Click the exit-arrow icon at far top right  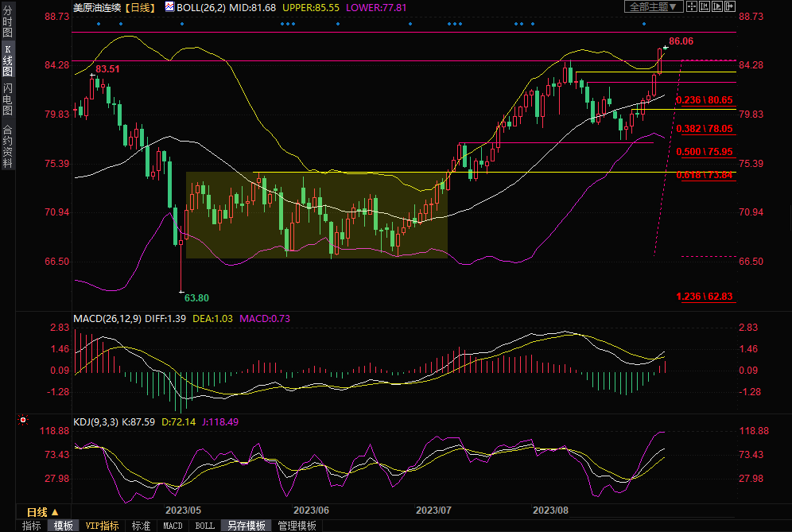729,6
